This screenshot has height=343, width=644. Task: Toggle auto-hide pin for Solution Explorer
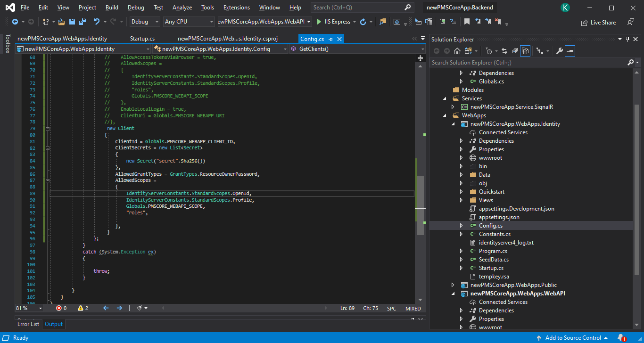click(x=627, y=39)
